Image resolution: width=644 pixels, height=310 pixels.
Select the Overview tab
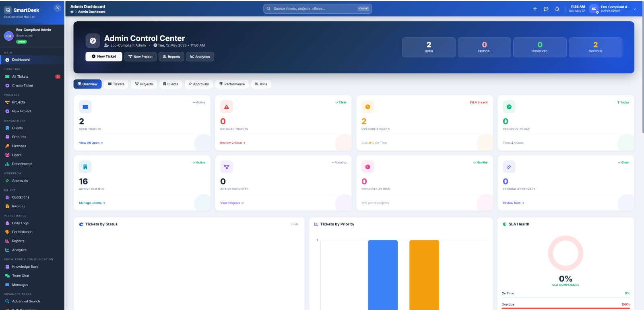click(x=87, y=84)
